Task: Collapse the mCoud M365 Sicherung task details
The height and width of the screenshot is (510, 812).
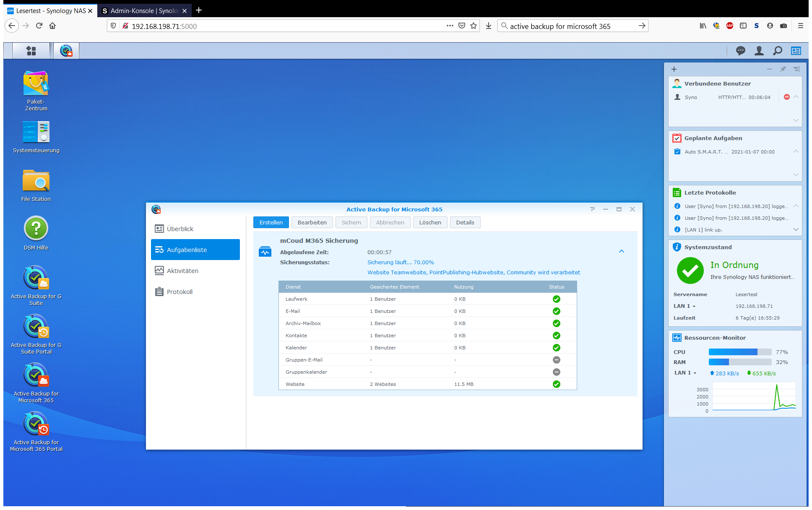Action: pos(622,251)
